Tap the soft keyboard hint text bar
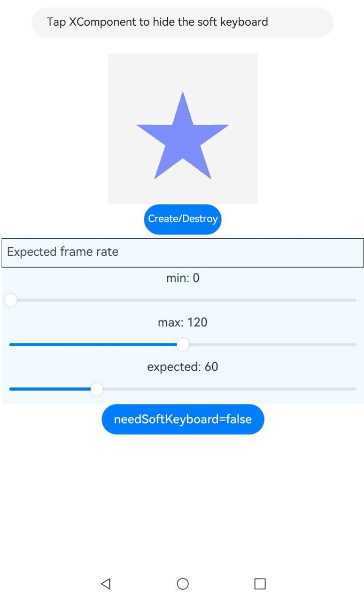This screenshot has height=602, width=364. point(183,22)
